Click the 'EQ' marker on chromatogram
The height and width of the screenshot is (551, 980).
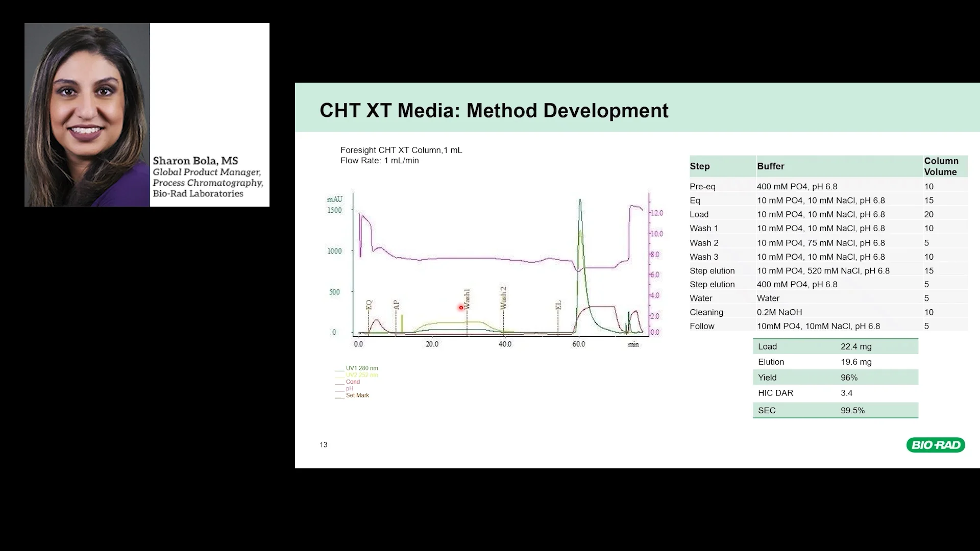[x=369, y=305]
